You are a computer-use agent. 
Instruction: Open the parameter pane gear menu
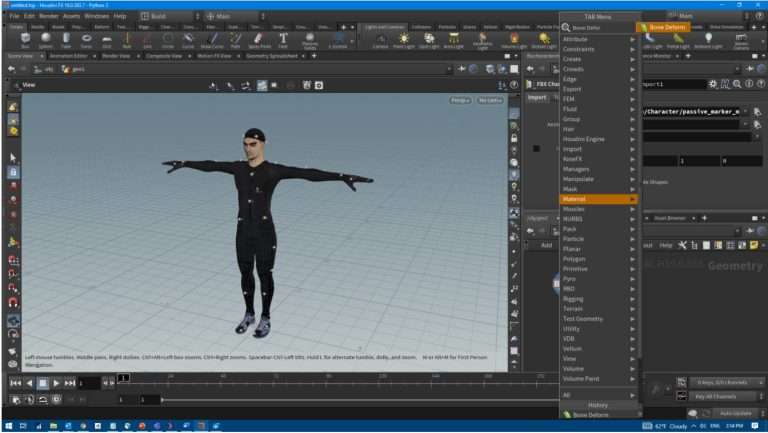click(713, 84)
